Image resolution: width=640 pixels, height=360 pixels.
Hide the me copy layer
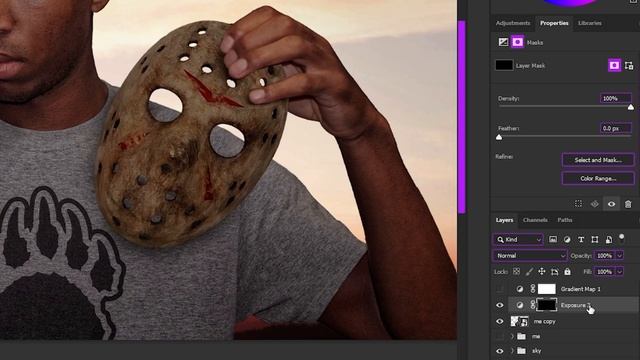pyautogui.click(x=500, y=321)
